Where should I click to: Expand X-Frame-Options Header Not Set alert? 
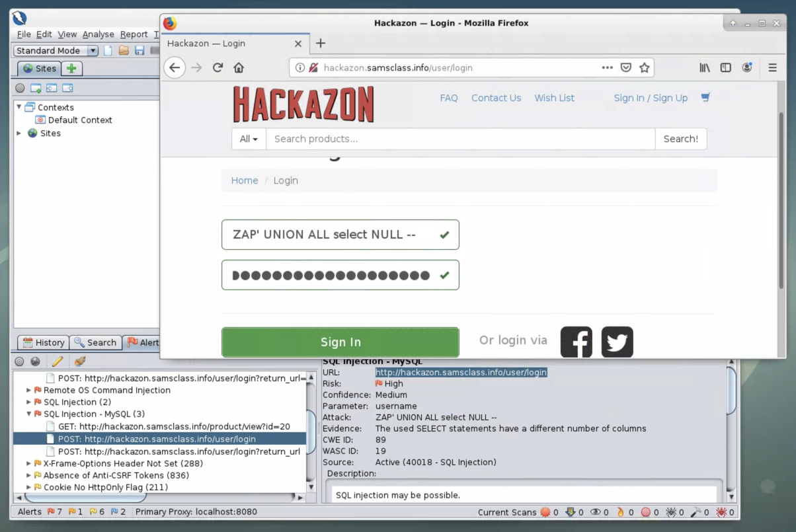tap(28, 463)
